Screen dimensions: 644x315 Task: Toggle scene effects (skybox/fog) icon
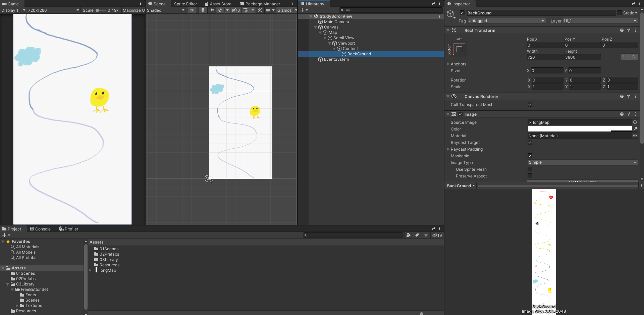coord(220,10)
